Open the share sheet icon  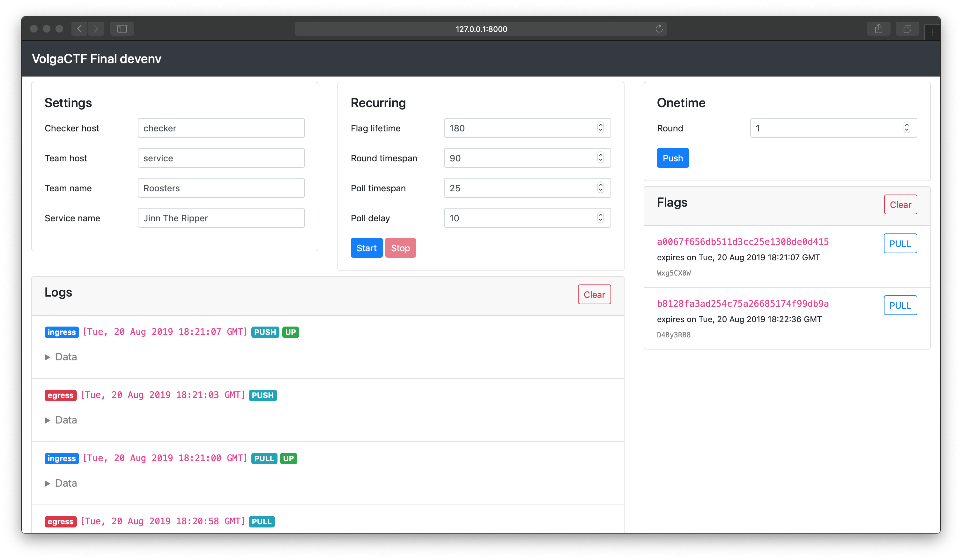pyautogui.click(x=878, y=29)
